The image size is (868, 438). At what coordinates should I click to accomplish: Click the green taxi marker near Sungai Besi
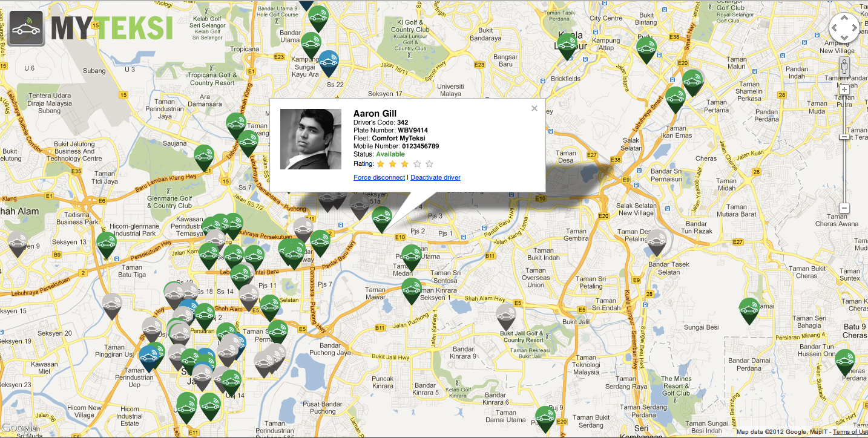(749, 311)
